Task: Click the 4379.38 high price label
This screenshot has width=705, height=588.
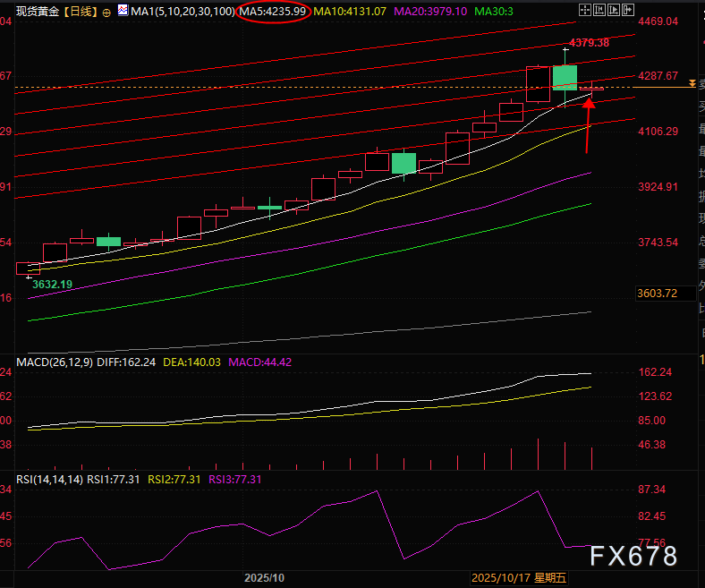Action: tap(589, 42)
